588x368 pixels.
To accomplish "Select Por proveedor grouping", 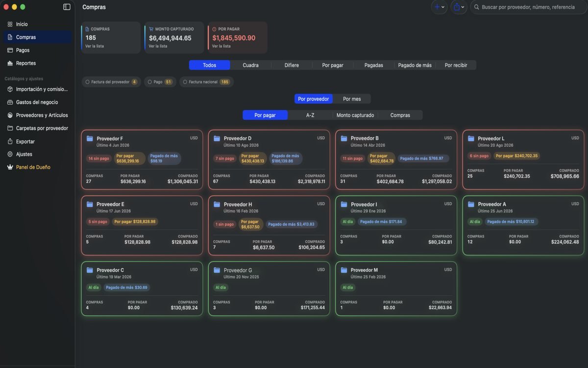I will click(314, 99).
